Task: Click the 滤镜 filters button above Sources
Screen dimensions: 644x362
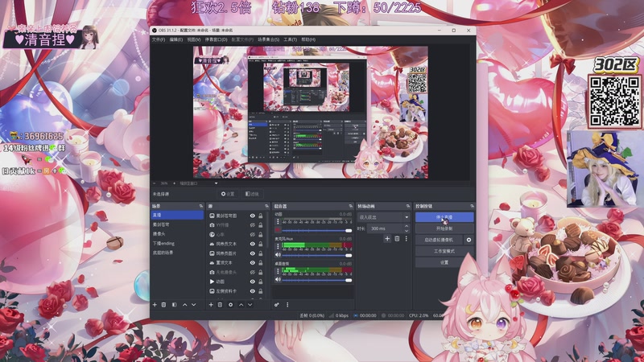Action: click(x=252, y=194)
